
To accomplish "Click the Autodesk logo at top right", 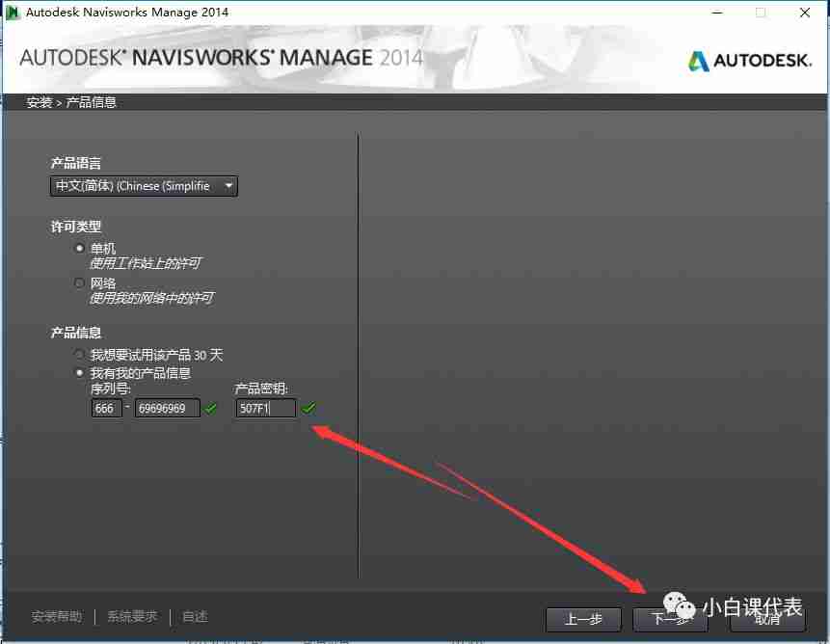I will (750, 60).
